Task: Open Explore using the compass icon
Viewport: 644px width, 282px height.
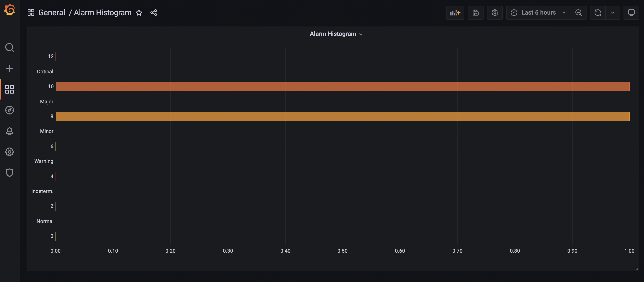Action: point(10,110)
